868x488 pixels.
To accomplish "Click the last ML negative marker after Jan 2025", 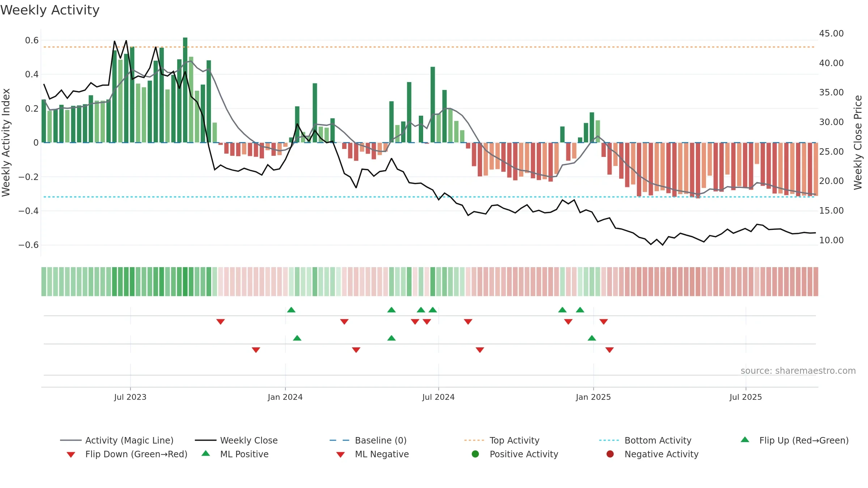I will pyautogui.click(x=609, y=350).
